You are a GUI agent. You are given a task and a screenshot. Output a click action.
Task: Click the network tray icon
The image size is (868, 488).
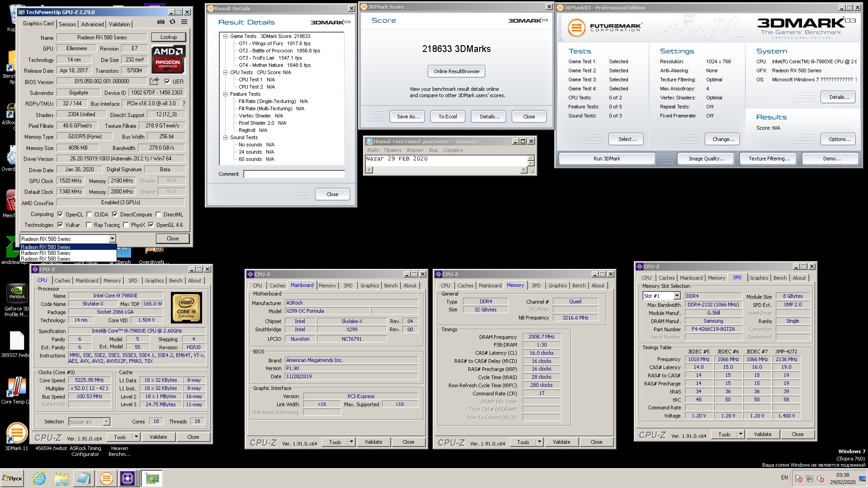click(x=810, y=479)
